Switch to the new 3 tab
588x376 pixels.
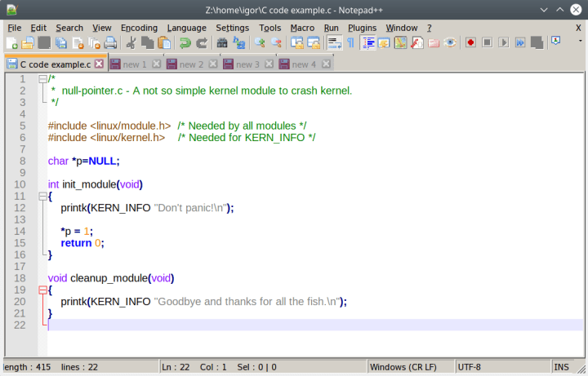pyautogui.click(x=247, y=64)
